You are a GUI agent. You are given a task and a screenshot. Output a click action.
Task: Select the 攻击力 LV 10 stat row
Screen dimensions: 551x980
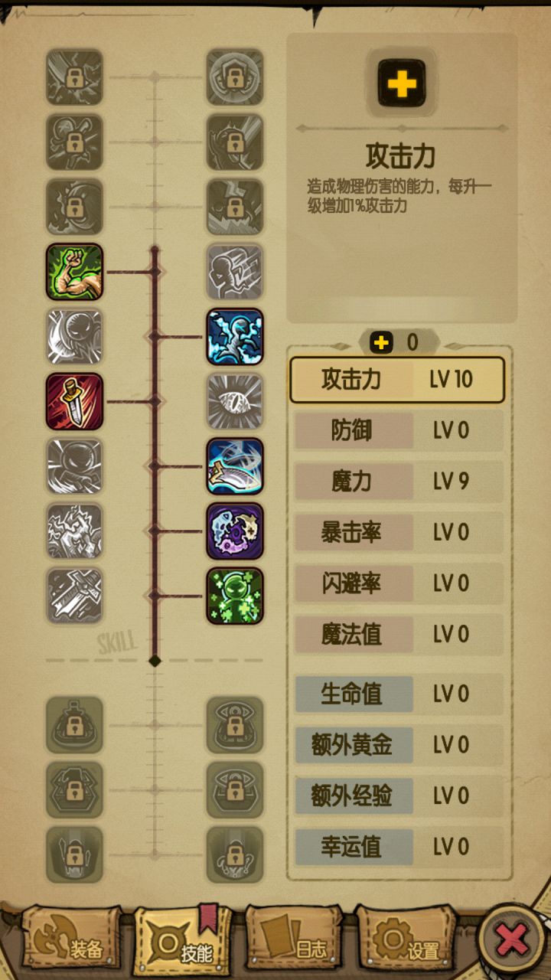(x=397, y=380)
